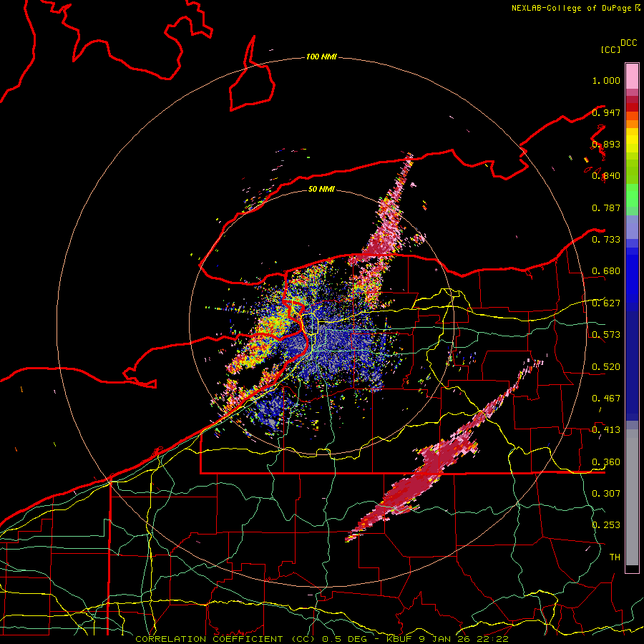Click the 0.360 scale value

[606, 462]
